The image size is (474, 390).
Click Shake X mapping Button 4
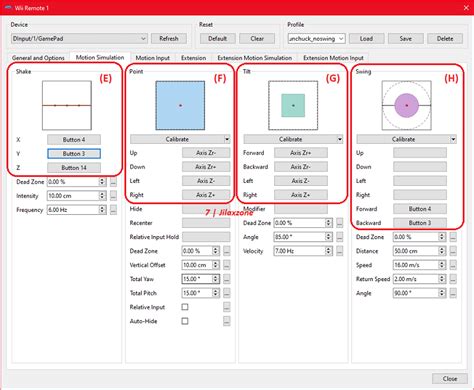[x=74, y=140]
